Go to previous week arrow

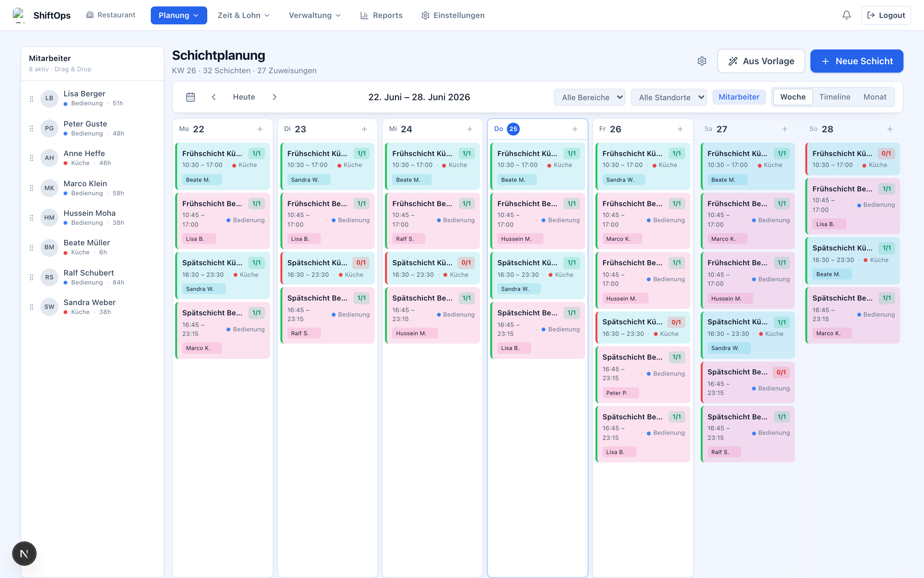click(x=214, y=97)
